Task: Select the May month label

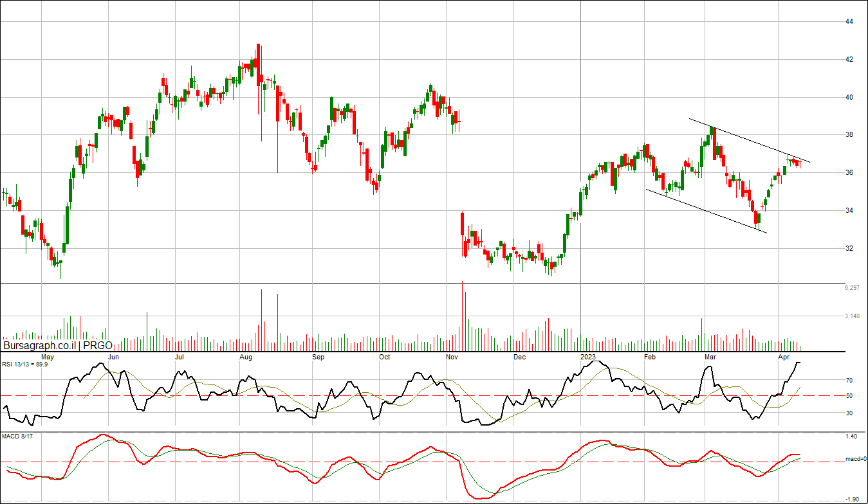Action: 48,356
